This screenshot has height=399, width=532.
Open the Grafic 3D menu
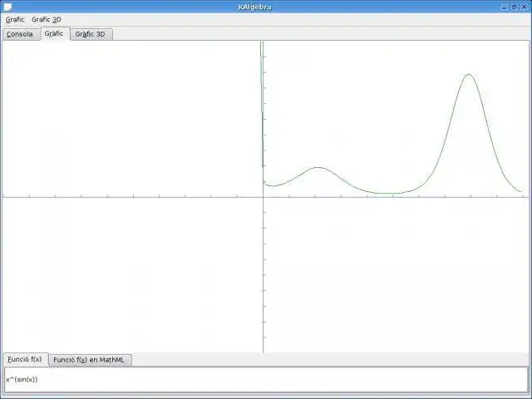[47, 20]
